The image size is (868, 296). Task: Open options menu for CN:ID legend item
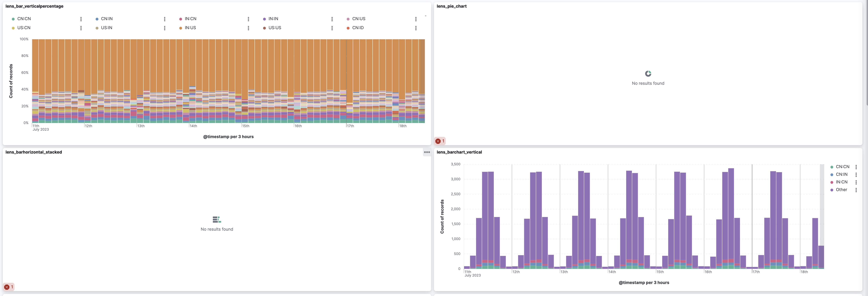point(416,28)
